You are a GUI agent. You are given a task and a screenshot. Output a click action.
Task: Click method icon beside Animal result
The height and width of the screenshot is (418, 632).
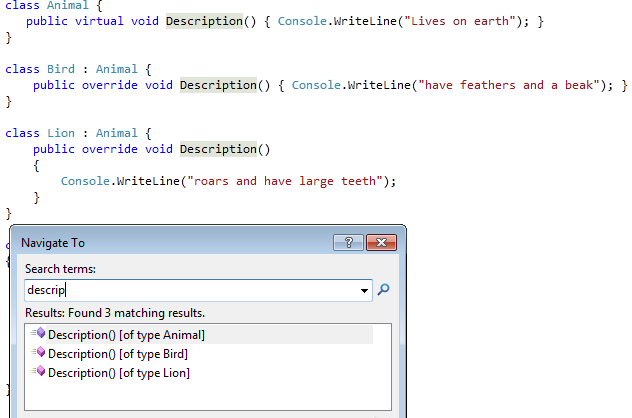click(38, 333)
